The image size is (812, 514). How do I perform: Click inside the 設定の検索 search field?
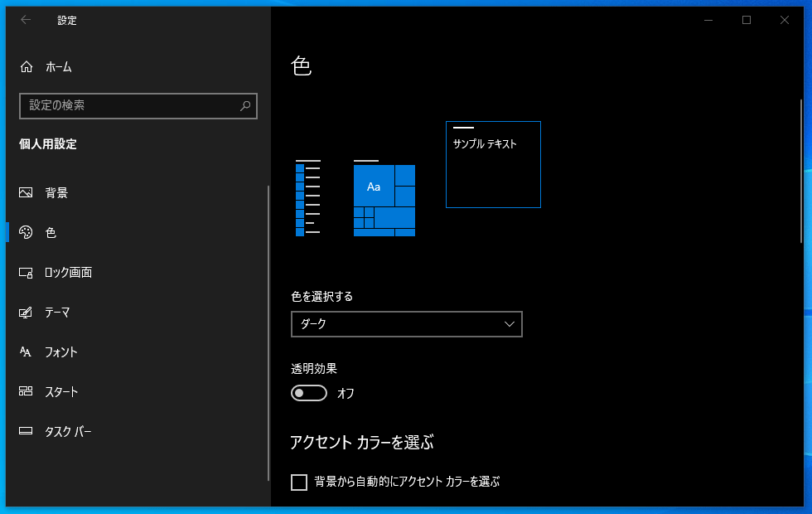[124, 106]
